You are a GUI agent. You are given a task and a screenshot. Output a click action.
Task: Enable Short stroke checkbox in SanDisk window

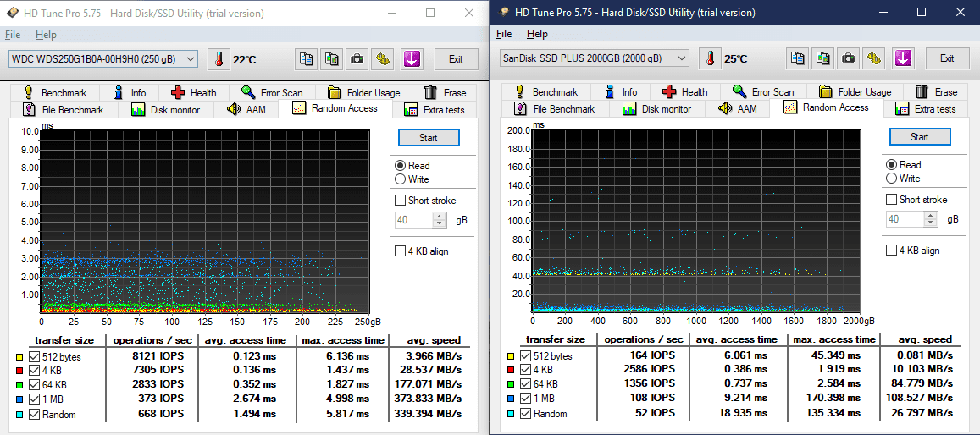point(892,200)
